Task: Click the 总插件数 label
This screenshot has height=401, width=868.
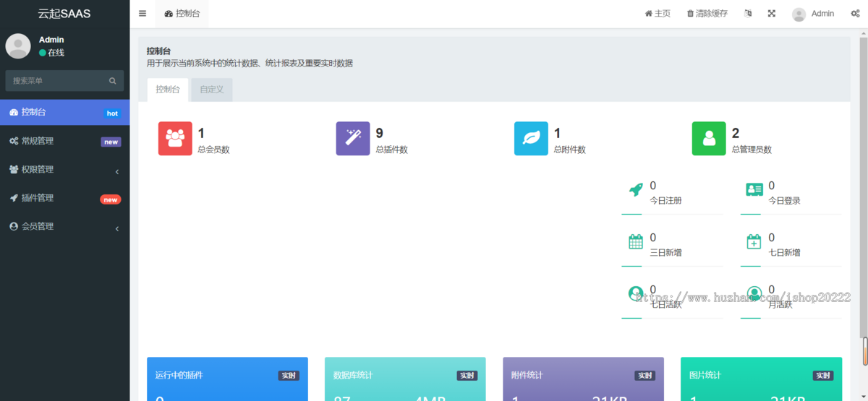Action: pyautogui.click(x=391, y=150)
